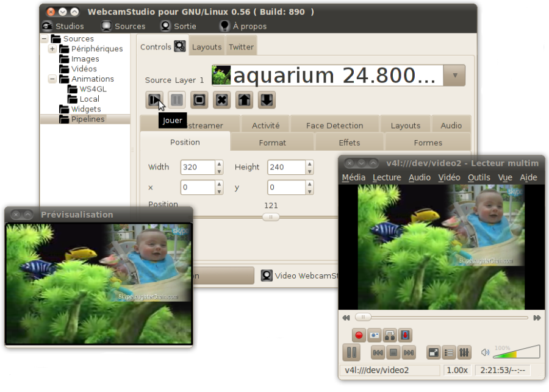
Task: Open the Face Detection tab
Action: coord(335,126)
